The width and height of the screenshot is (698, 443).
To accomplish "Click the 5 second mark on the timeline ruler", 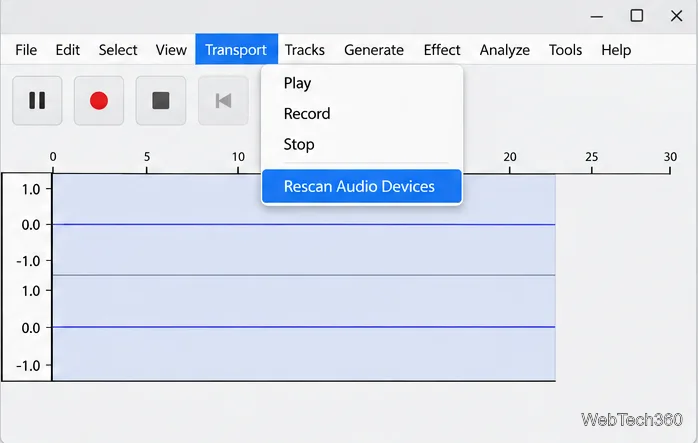I will coord(146,157).
